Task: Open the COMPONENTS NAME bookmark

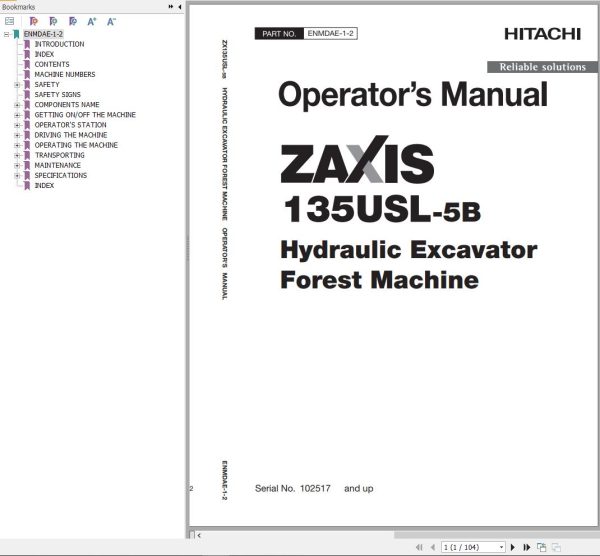Action: 67,104
